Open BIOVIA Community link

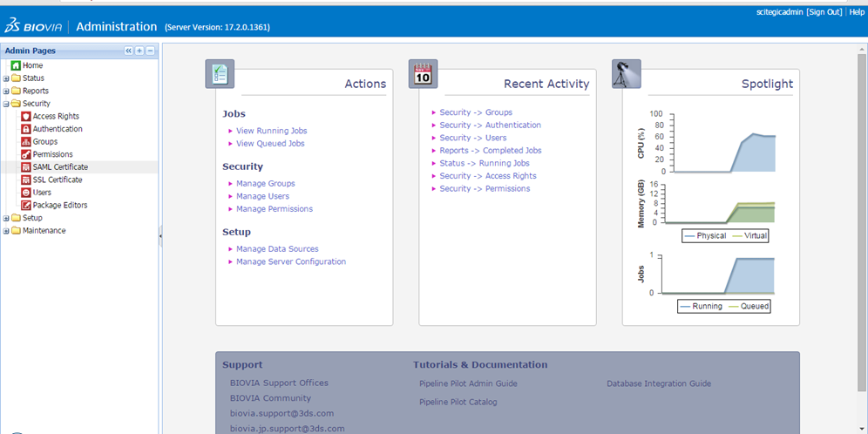click(x=271, y=398)
